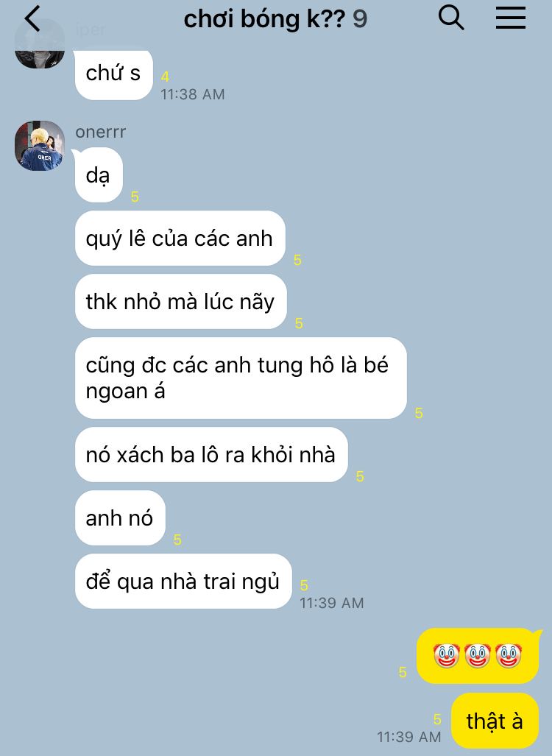Tap the back arrow icon
This screenshot has width=552, height=756.
tap(32, 19)
